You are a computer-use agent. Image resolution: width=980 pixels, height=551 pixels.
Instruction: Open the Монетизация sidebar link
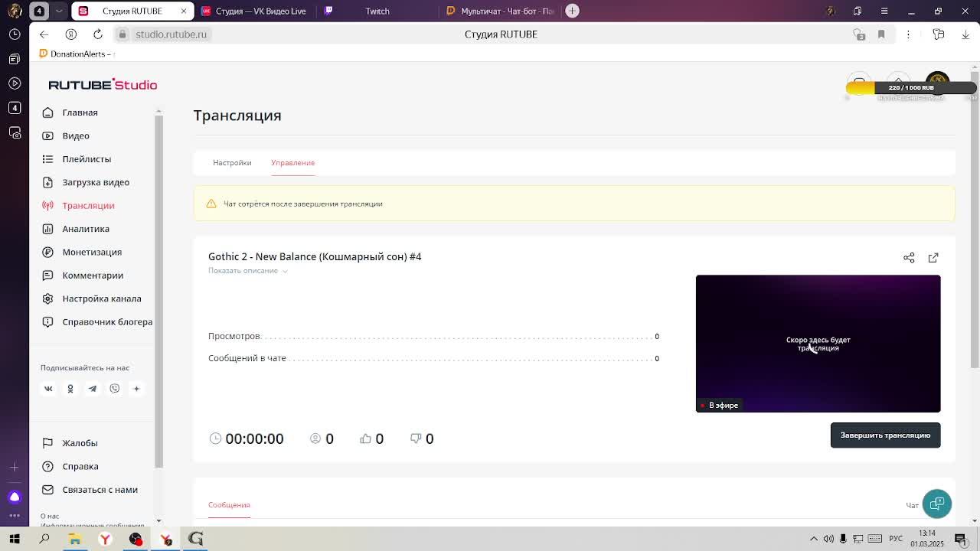point(92,252)
